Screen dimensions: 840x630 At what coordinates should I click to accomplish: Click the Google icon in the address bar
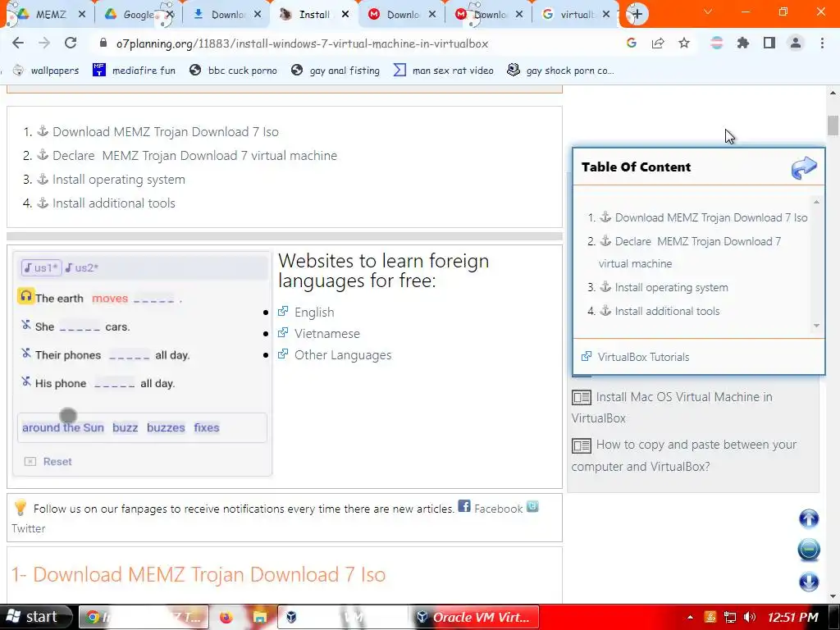tap(632, 43)
